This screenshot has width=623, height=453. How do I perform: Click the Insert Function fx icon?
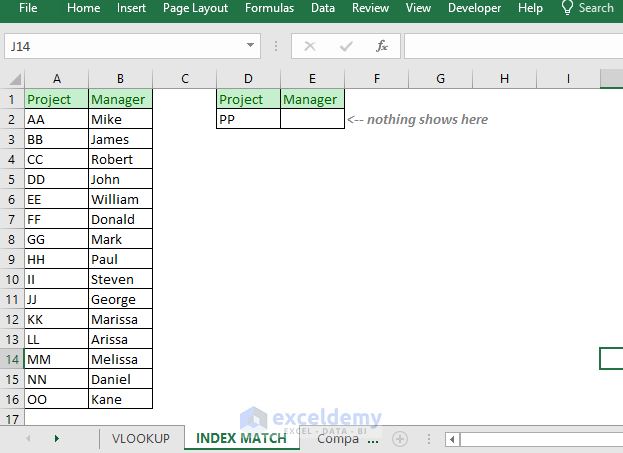pos(381,46)
